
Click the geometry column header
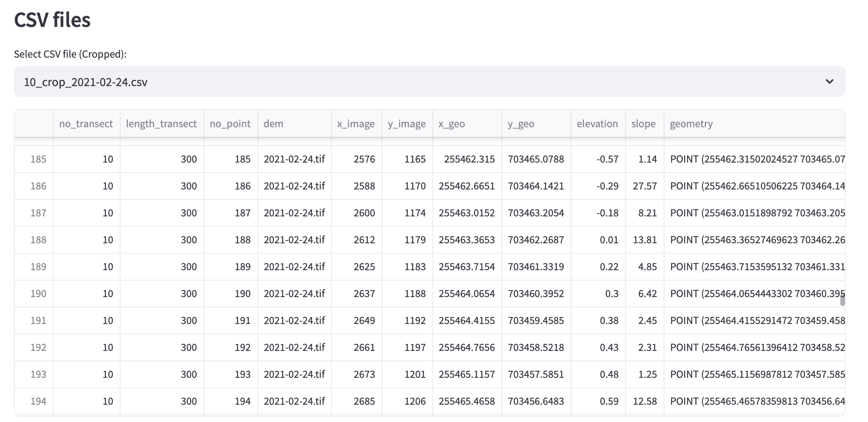(x=754, y=123)
